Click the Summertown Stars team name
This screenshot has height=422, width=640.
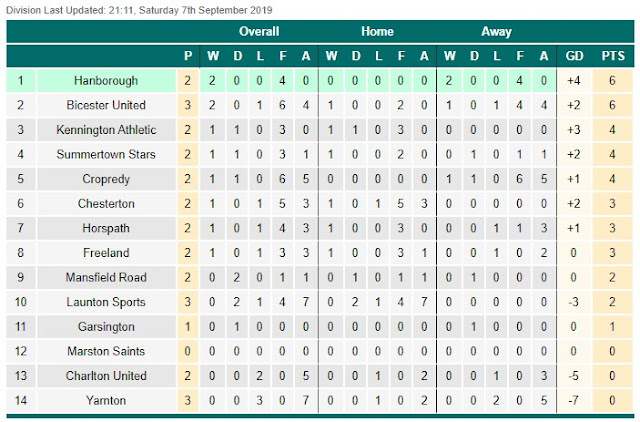click(x=106, y=154)
